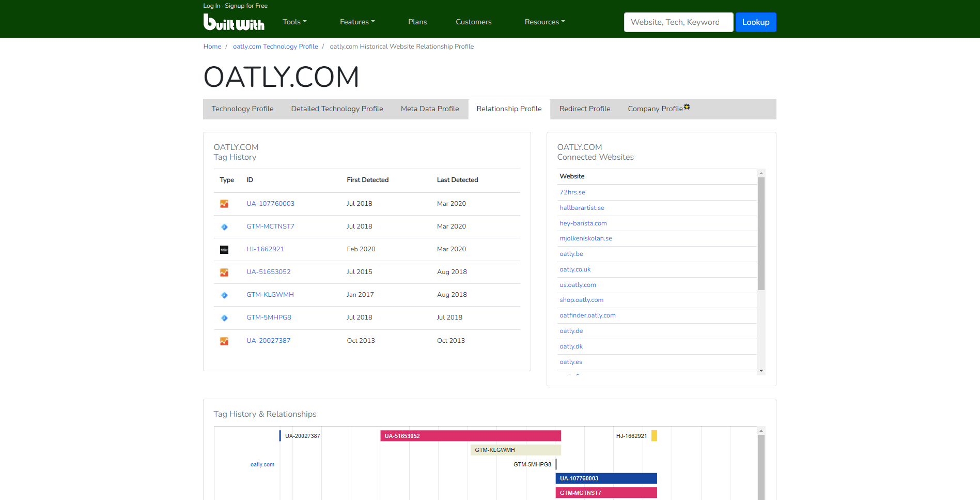Screen dimensions: 980x500
Task: Click the Lookup button
Action: tap(755, 22)
